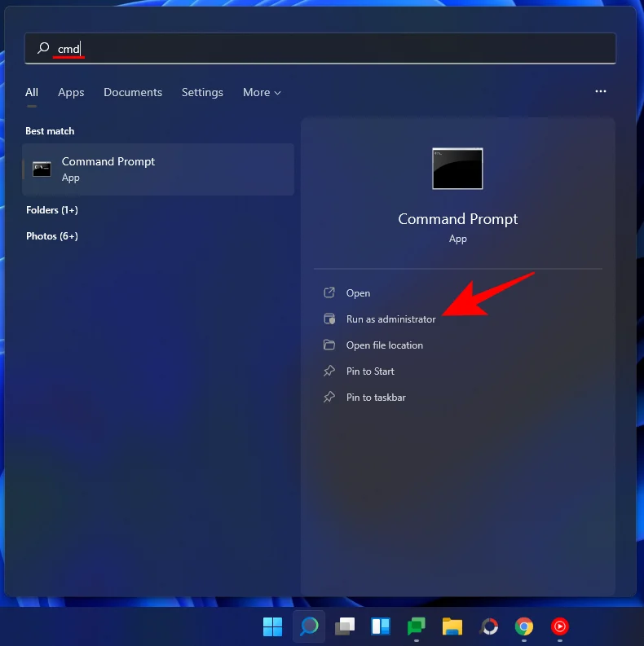Click Pin to taskbar

pyautogui.click(x=376, y=398)
